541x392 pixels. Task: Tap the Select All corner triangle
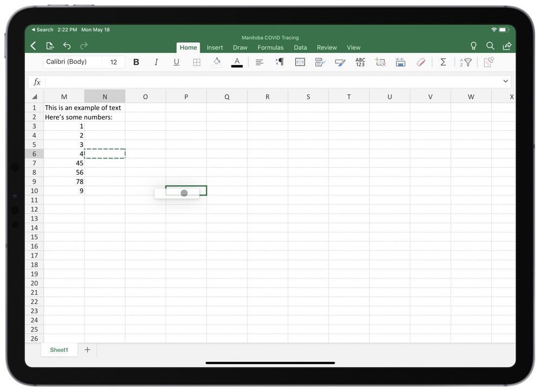point(35,97)
